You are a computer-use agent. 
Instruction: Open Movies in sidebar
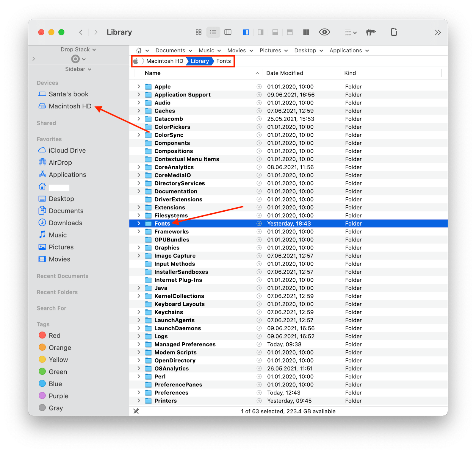[54, 259]
